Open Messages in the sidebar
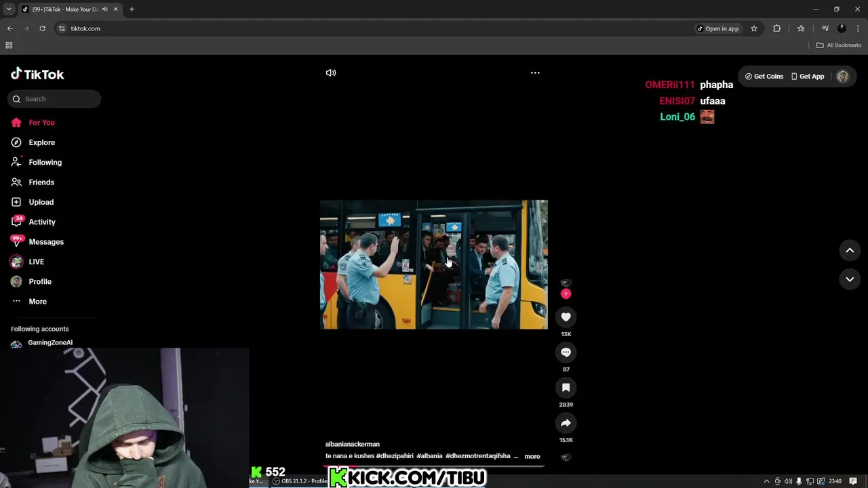The height and width of the screenshot is (488, 868). pos(37,242)
